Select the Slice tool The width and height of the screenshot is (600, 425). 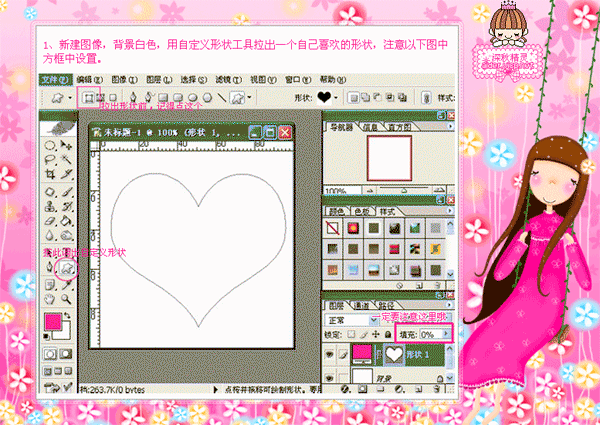click(67, 174)
